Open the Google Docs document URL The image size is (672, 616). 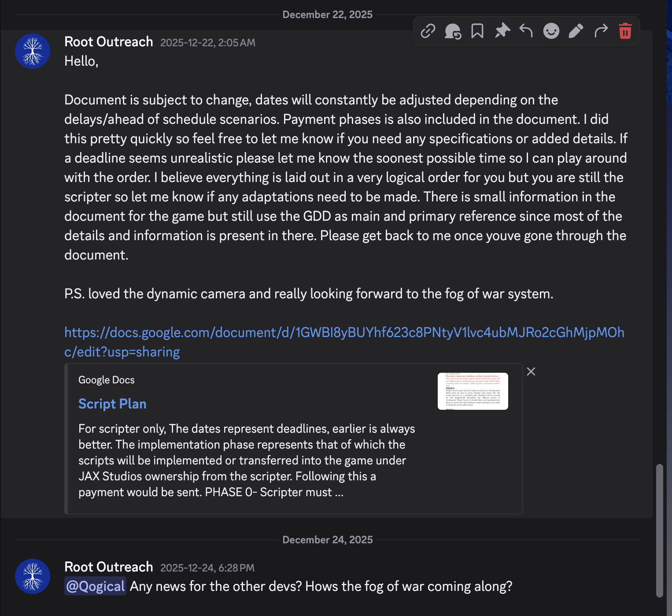[343, 333]
